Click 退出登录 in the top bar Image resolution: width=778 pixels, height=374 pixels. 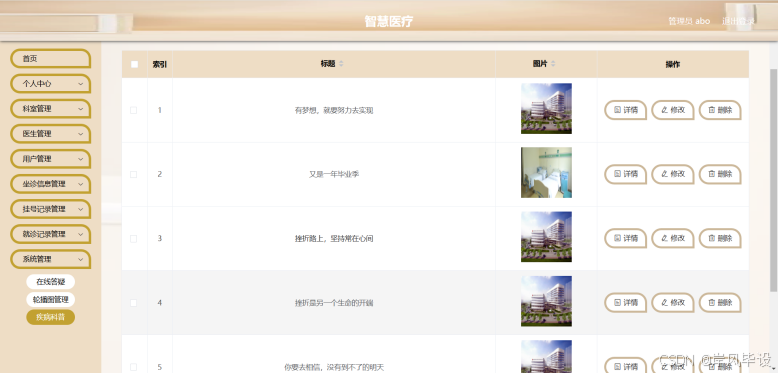point(738,21)
